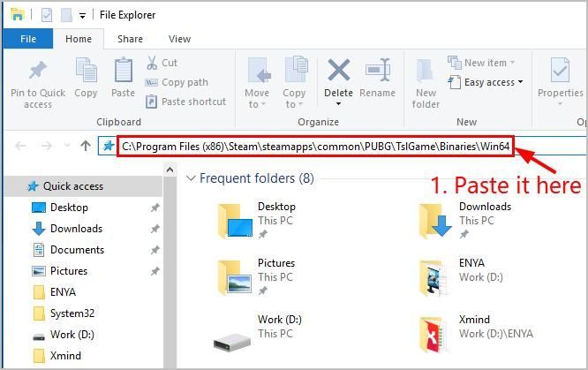Click the Move to icon
This screenshot has height=370, width=588.
pos(259,70)
